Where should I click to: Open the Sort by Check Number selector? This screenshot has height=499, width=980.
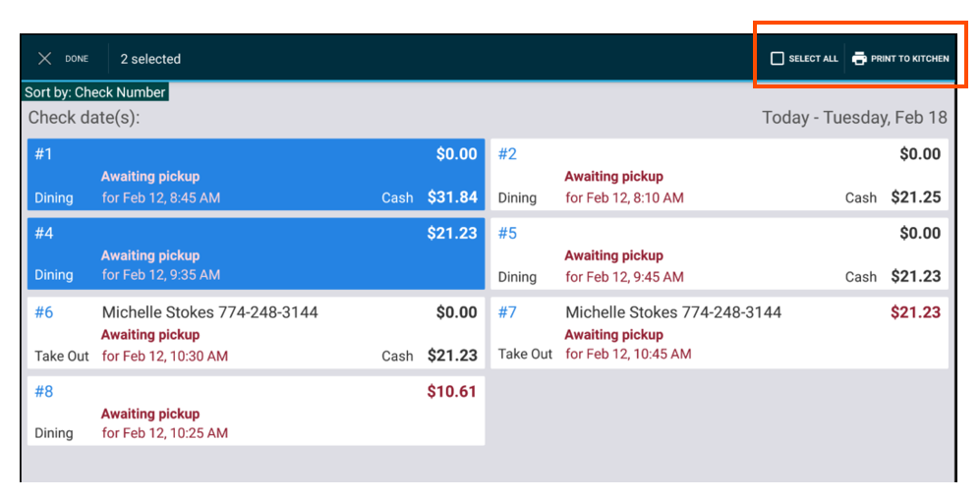pyautogui.click(x=95, y=92)
